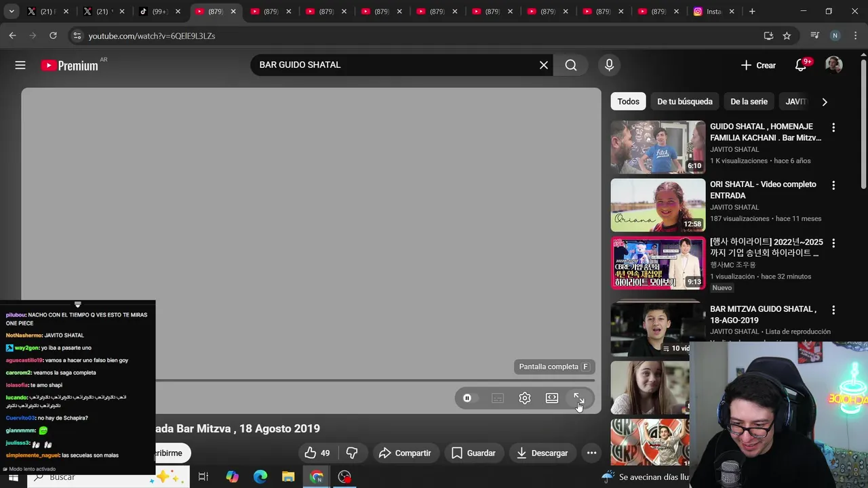Open the tab search dropdown arrow
Image resolution: width=868 pixels, height=488 pixels.
click(12, 12)
